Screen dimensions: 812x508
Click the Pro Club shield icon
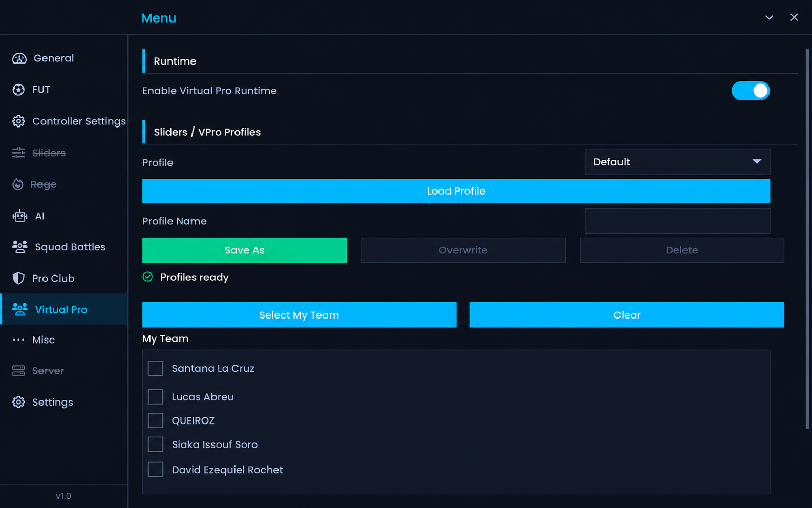click(18, 278)
